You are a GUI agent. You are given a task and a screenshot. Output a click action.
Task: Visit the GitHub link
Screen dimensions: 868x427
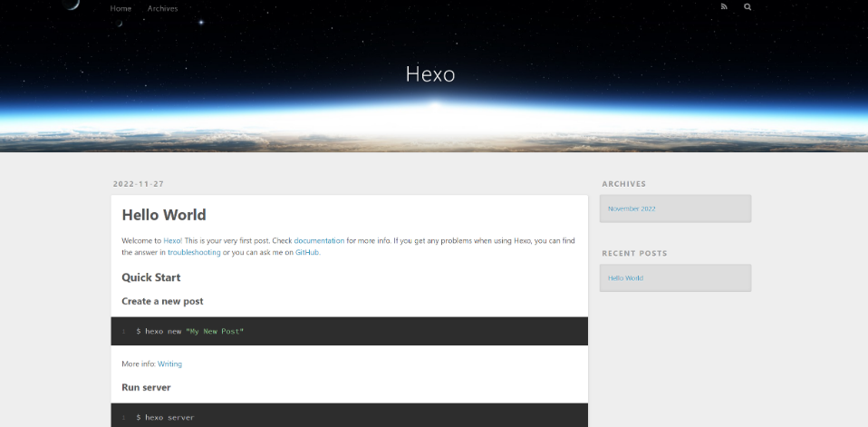click(307, 252)
